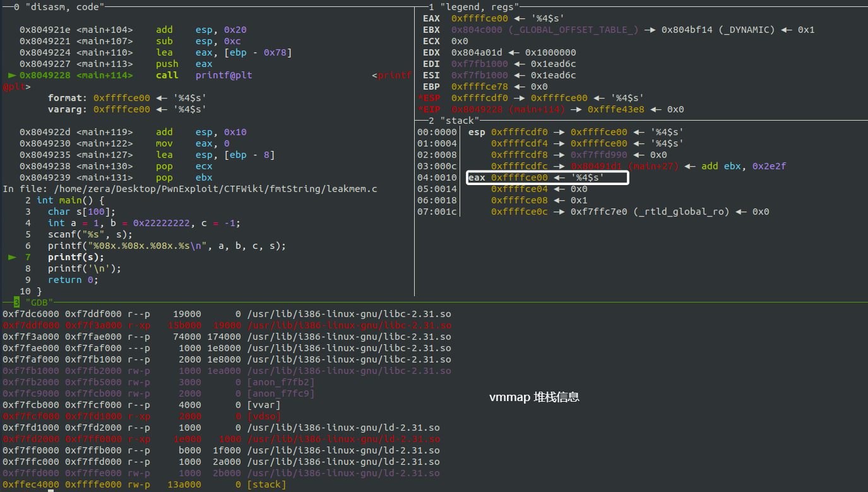The height and width of the screenshot is (492, 868).
Task: Click the no-permission libc row starting 0xf7fae000
Action: click(x=227, y=348)
